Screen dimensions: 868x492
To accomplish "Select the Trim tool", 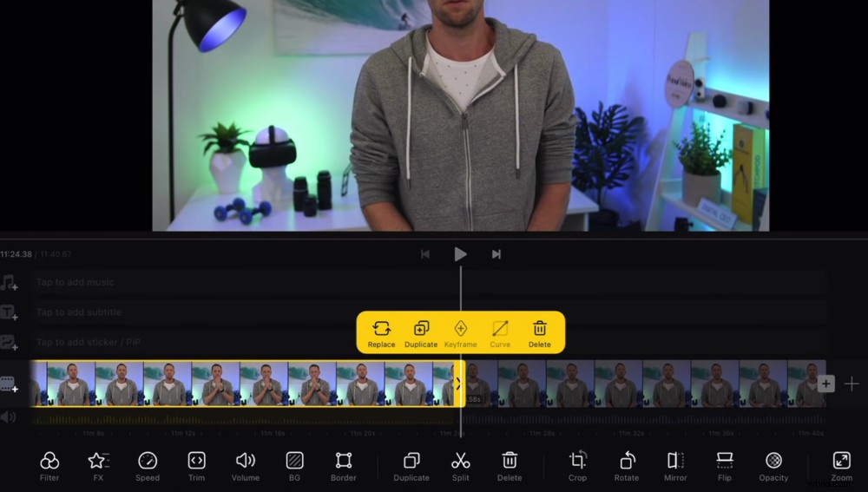I will (196, 466).
